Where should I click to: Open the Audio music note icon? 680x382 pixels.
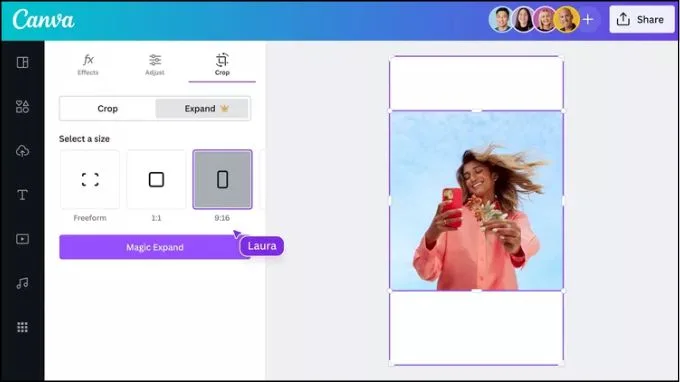23,283
